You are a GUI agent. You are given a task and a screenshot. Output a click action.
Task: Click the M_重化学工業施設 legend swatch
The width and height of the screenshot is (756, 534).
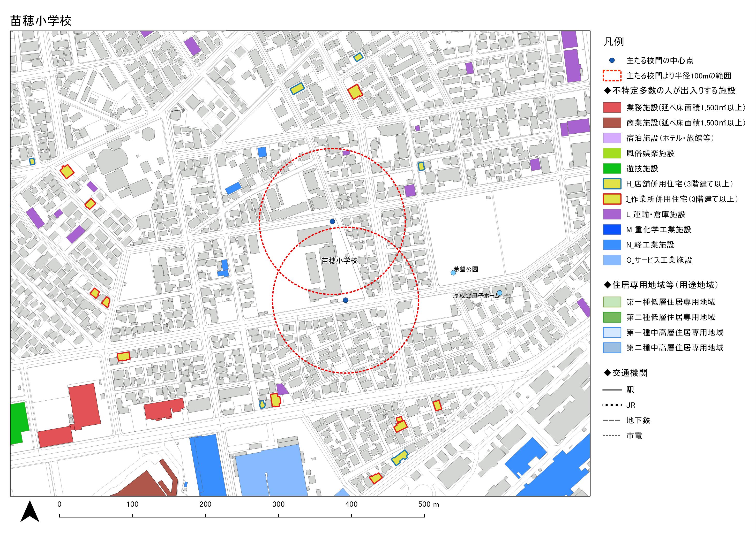(x=612, y=229)
